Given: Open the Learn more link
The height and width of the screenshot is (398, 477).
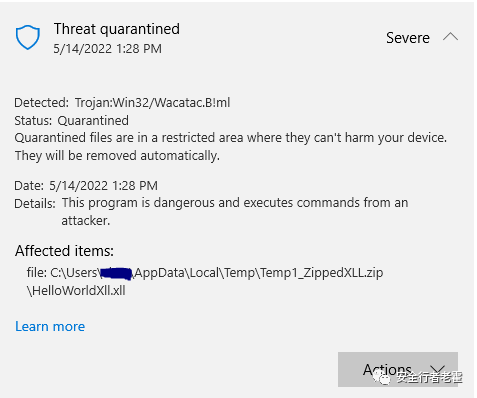Looking at the screenshot, I should [x=50, y=326].
